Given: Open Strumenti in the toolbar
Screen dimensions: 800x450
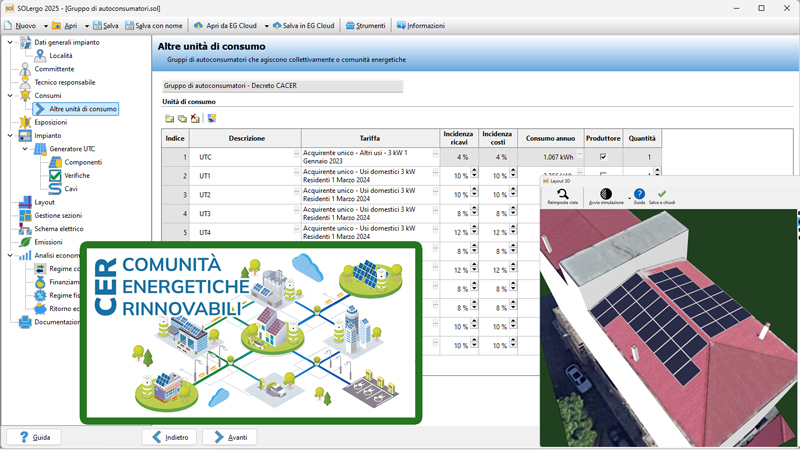Looking at the screenshot, I should (364, 25).
